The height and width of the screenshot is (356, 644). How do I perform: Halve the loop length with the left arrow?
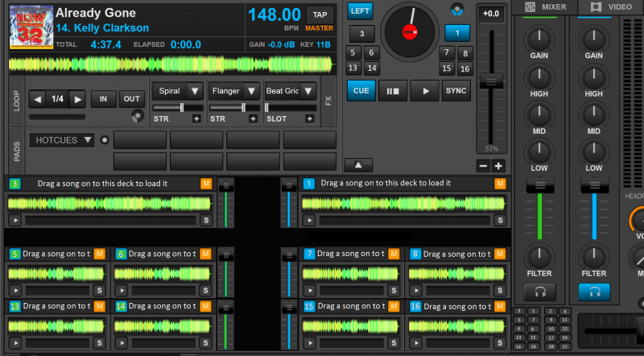click(x=37, y=99)
